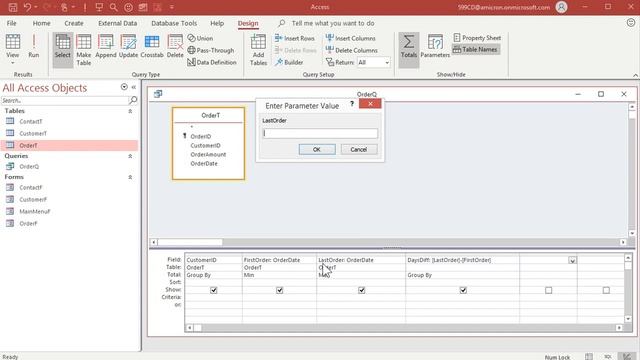640x360 pixels.
Task: Click the View icon in ribbon
Action: 13,42
